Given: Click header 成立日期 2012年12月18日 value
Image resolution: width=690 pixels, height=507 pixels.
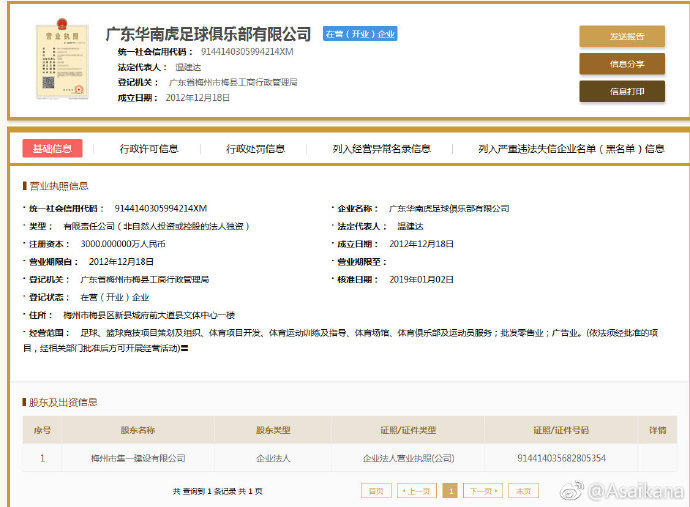Looking at the screenshot, I should 197,98.
